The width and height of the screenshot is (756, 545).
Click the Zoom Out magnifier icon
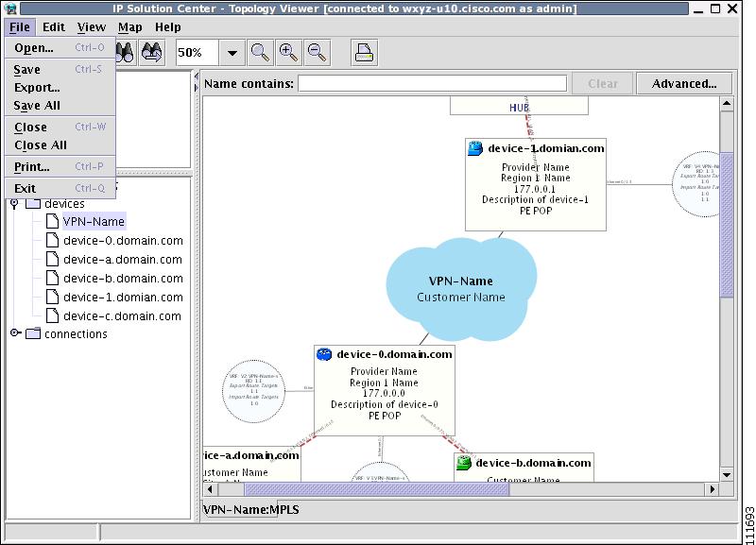317,53
